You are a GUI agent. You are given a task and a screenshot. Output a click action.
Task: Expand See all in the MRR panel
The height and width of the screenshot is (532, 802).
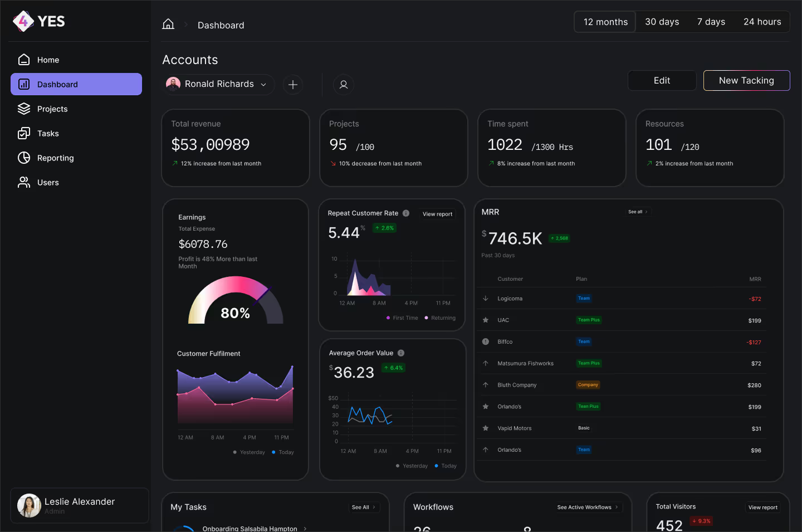[x=638, y=212]
